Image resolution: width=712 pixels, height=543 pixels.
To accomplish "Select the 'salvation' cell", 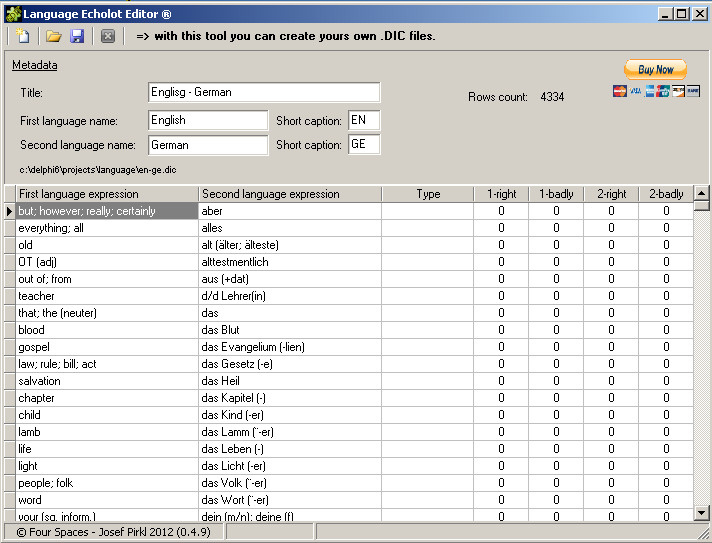I will 107,381.
